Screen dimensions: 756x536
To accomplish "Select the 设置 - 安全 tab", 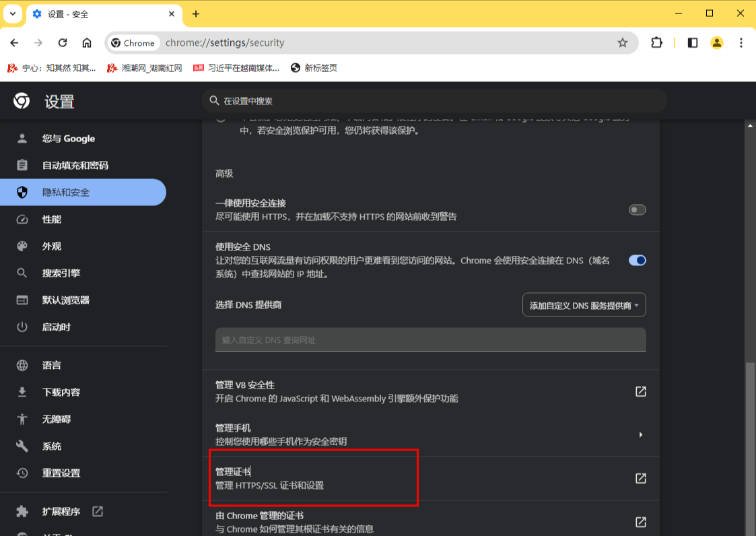I will (104, 14).
